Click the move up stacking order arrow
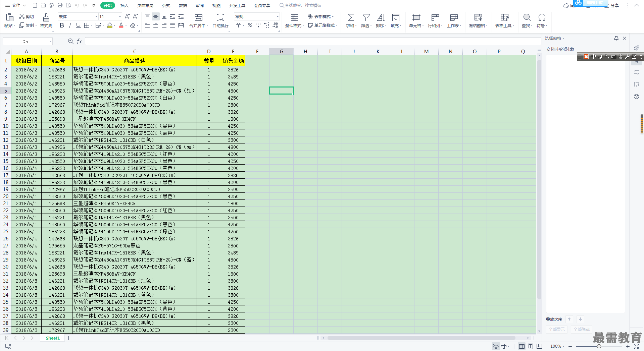644x351 pixels. click(x=569, y=319)
